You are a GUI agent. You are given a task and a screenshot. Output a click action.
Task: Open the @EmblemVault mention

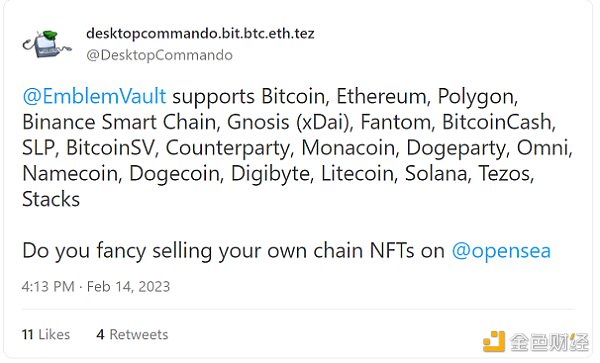[x=94, y=96]
